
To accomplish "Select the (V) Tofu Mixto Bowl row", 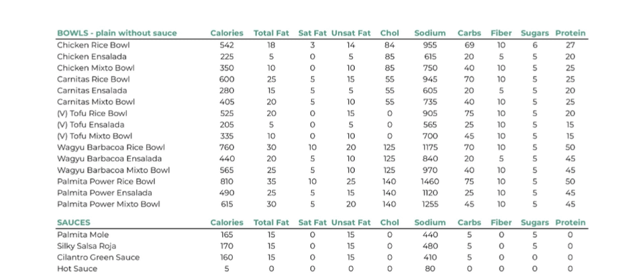I will click(x=322, y=136).
